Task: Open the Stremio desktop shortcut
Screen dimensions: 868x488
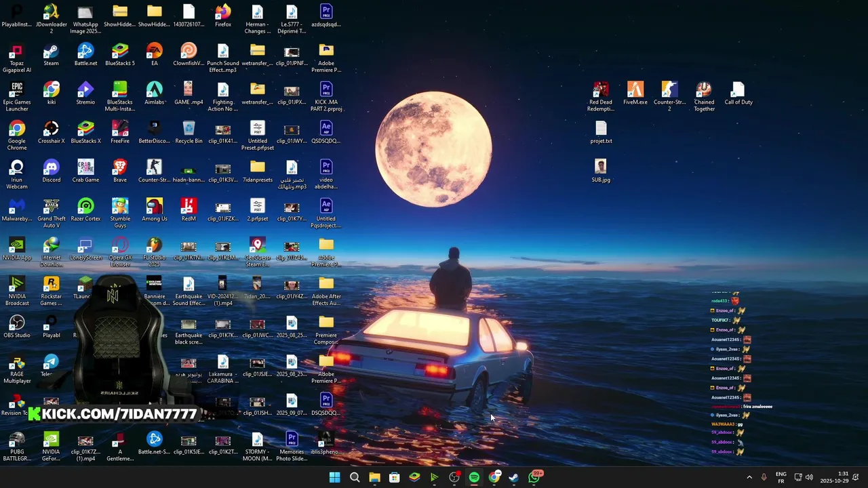Action: tap(85, 94)
